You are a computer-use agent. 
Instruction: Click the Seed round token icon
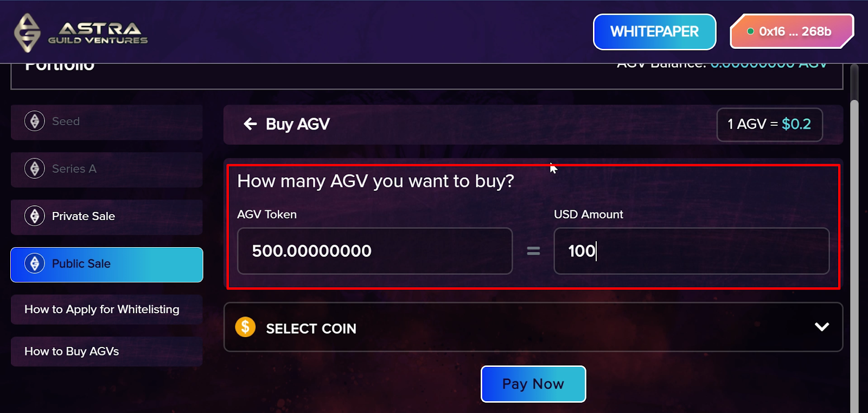coord(35,121)
